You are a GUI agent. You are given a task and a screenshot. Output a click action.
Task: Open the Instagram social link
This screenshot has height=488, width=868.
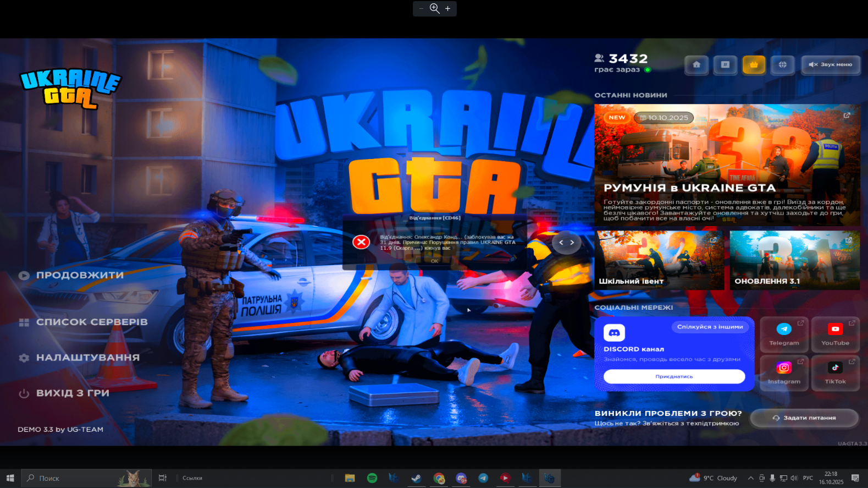pos(784,373)
